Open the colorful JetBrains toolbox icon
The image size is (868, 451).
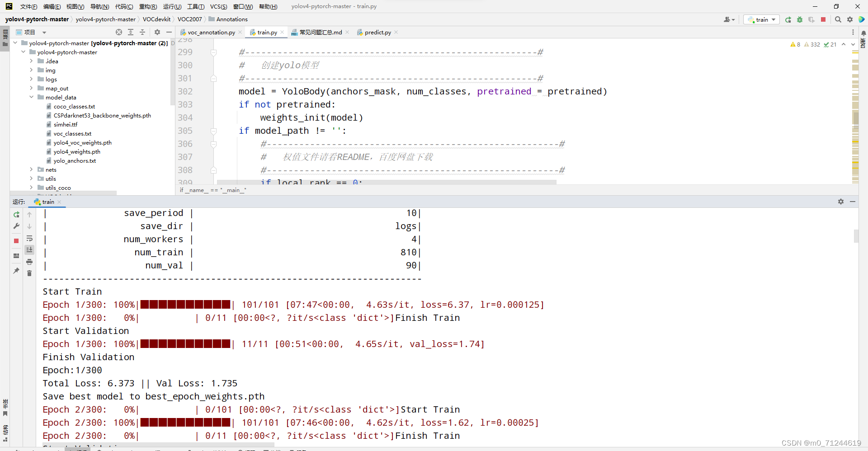pos(862,19)
